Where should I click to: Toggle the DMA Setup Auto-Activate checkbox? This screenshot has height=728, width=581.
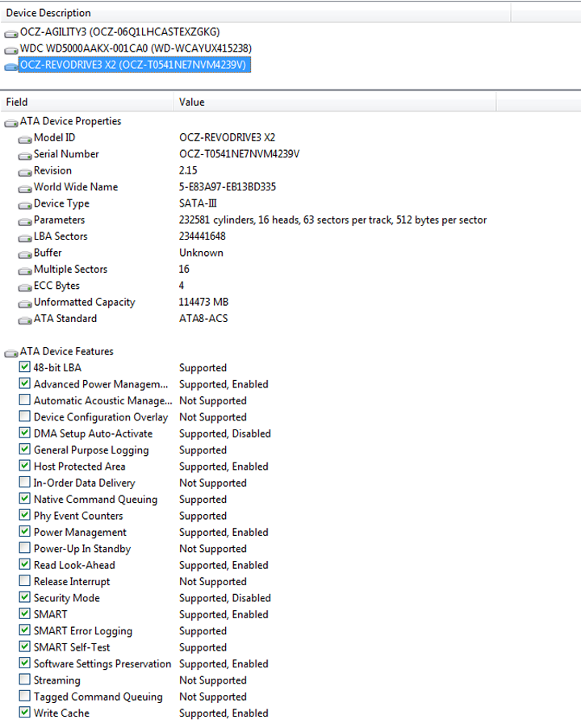tap(24, 433)
